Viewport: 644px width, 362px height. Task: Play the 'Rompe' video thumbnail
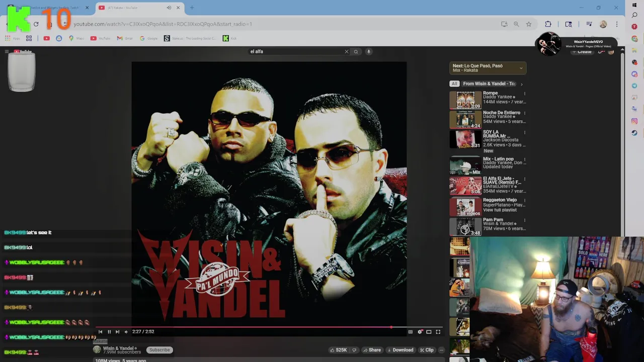(x=465, y=100)
